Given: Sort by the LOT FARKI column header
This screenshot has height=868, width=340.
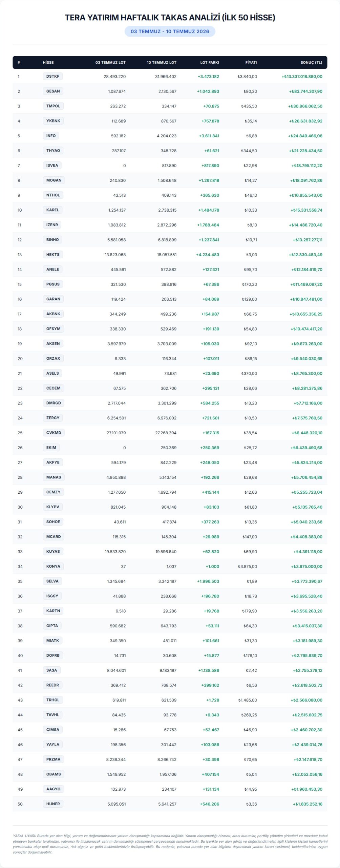Looking at the screenshot, I should pos(210,62).
